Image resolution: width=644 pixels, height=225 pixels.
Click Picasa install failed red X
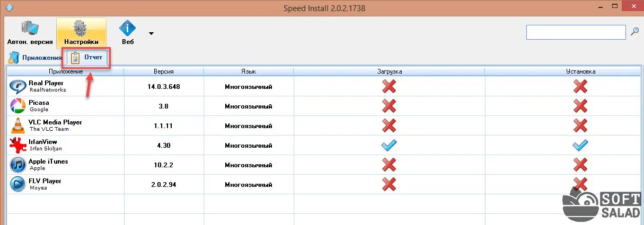(x=580, y=106)
